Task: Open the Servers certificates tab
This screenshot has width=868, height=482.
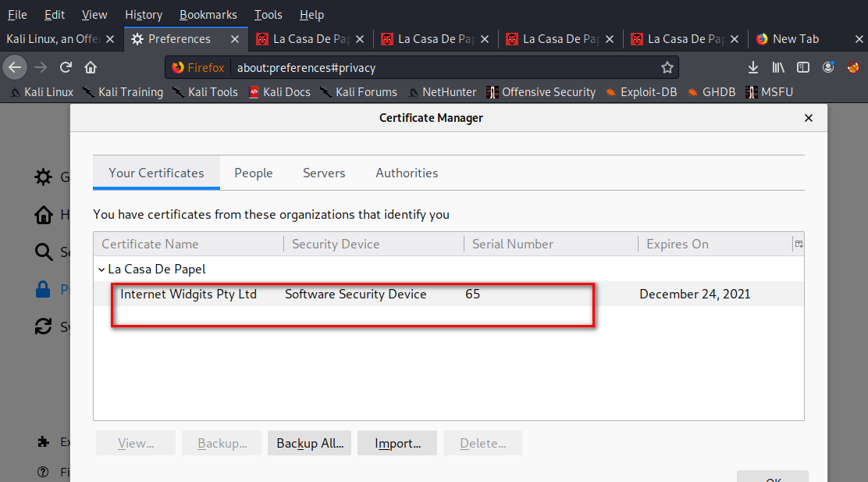Action: 324,173
